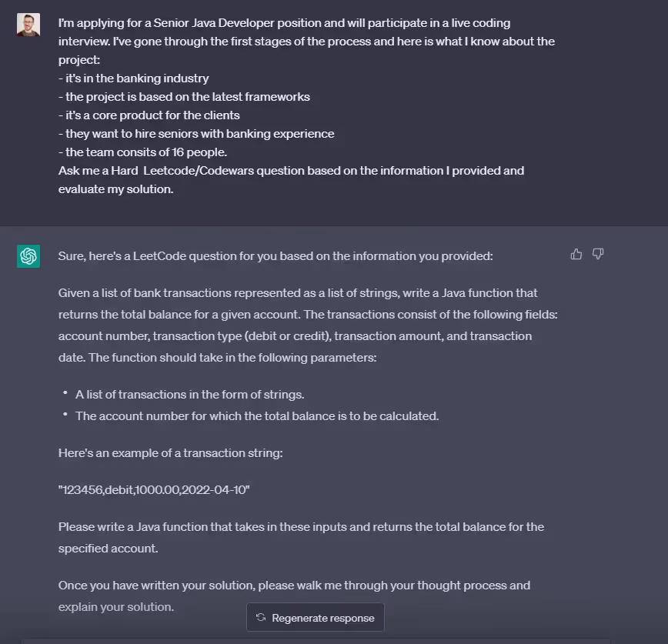The image size is (668, 644).
Task: Click the Regenerate response button
Action: point(315,616)
